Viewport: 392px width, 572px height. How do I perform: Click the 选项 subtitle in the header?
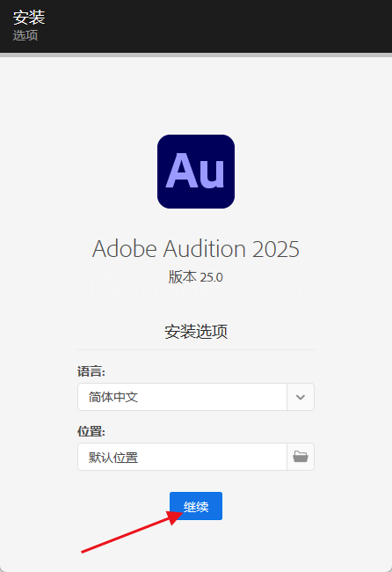click(x=25, y=35)
